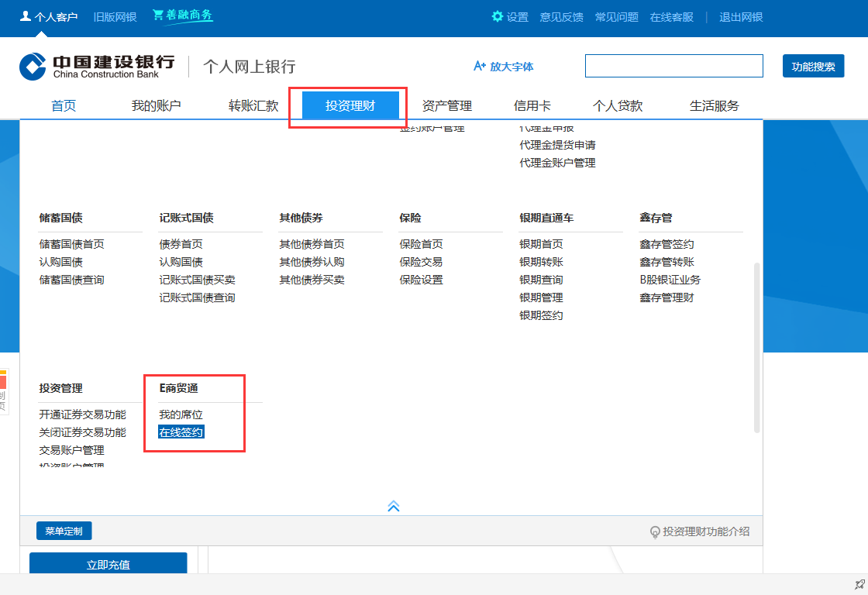Viewport: 868px width, 595px height.
Task: Open the 我的账户 tab
Action: [156, 105]
